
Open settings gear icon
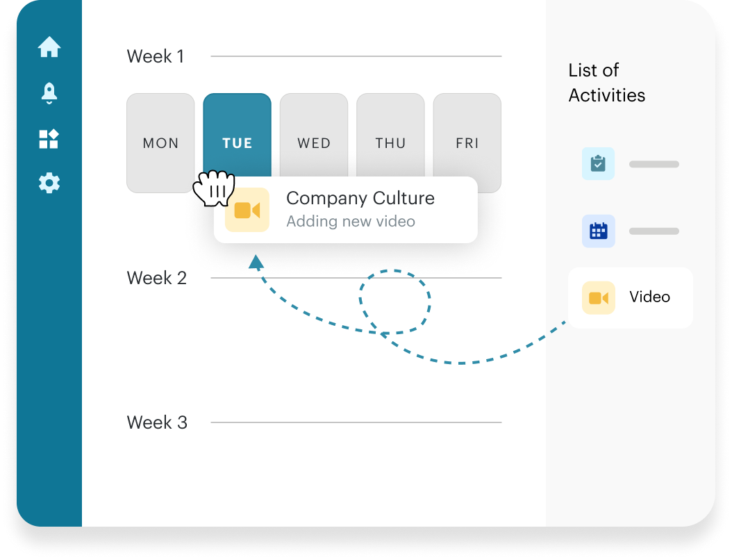[x=49, y=183]
